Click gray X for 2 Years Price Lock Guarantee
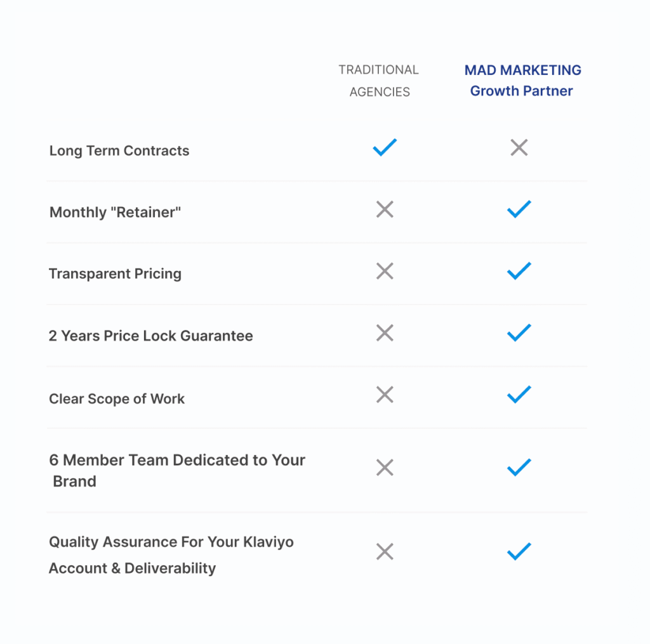The image size is (650, 644). click(385, 332)
